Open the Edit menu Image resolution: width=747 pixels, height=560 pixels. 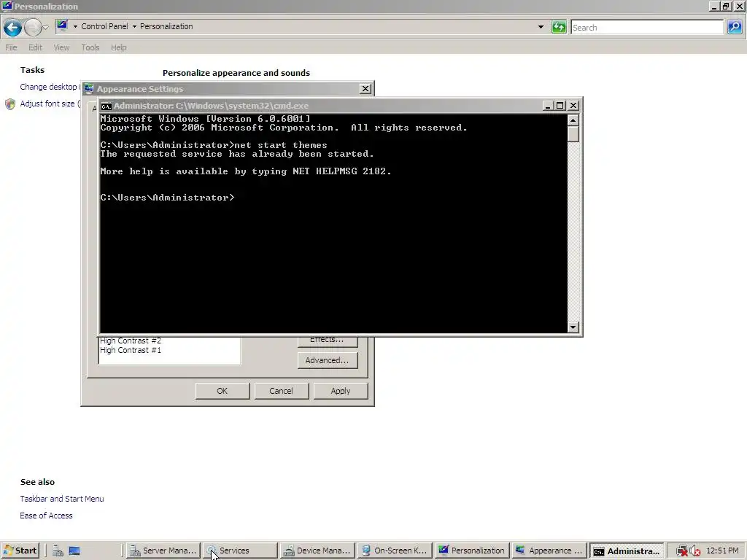tap(35, 47)
